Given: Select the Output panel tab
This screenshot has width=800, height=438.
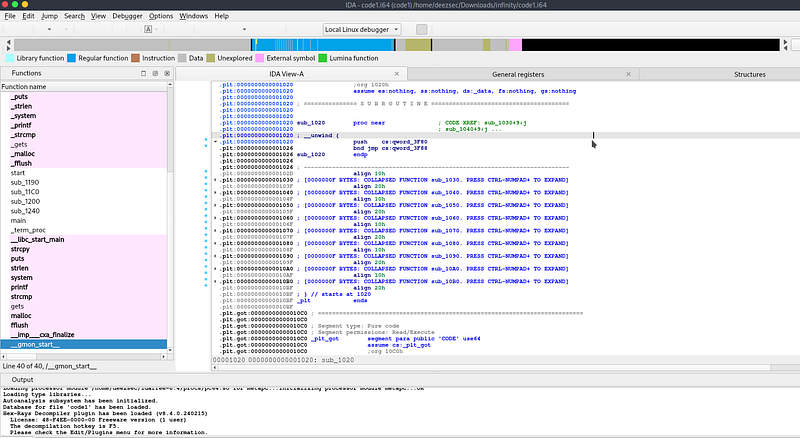Looking at the screenshot, I should click(22, 379).
